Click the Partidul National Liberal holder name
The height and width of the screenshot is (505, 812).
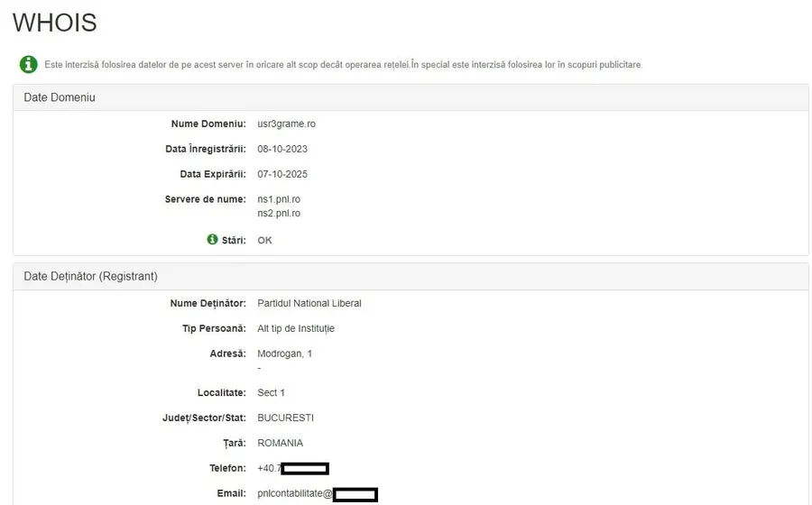[309, 303]
